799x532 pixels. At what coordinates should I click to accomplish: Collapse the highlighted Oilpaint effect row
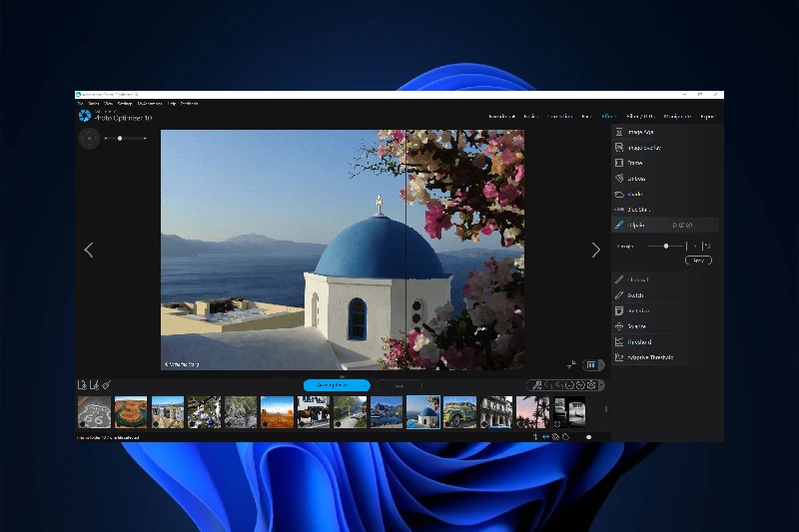point(664,225)
